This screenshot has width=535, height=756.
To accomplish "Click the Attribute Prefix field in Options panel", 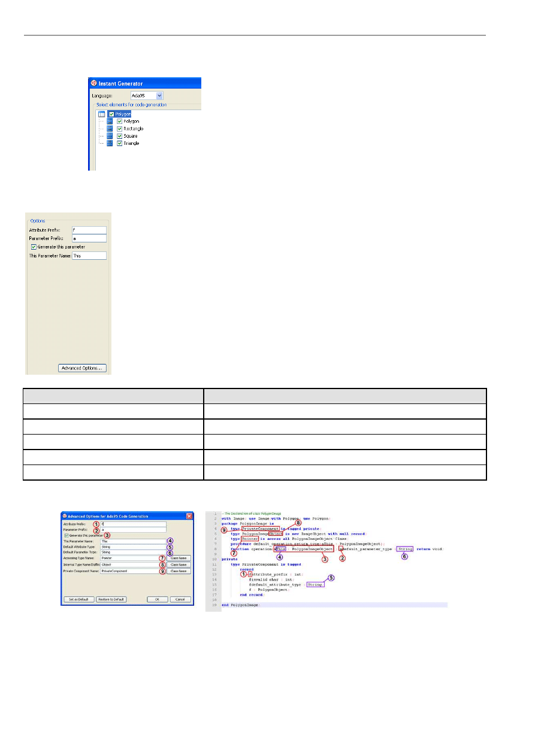I will click(x=89, y=230).
